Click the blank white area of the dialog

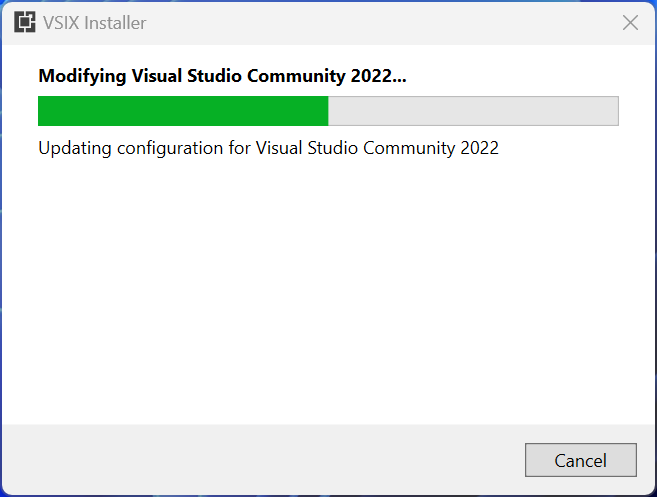[328, 289]
